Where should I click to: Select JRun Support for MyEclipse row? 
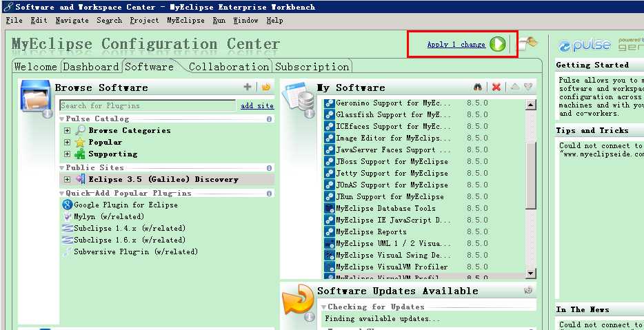(x=424, y=196)
